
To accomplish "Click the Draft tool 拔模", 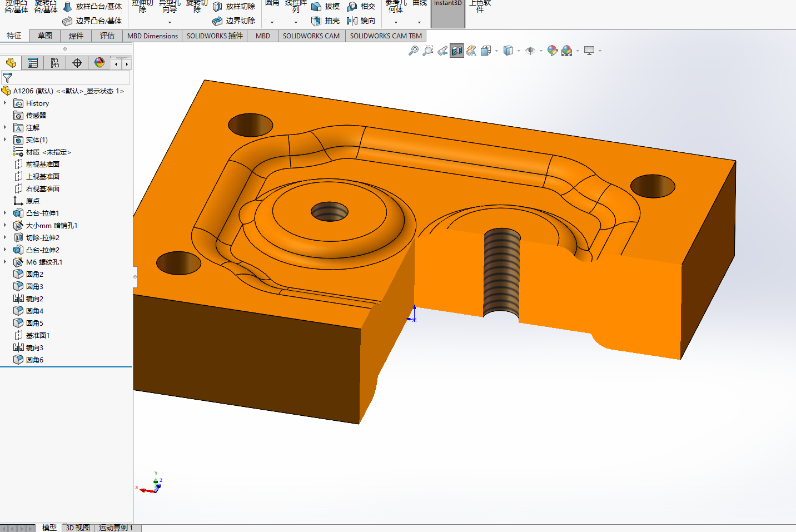I will [325, 6].
